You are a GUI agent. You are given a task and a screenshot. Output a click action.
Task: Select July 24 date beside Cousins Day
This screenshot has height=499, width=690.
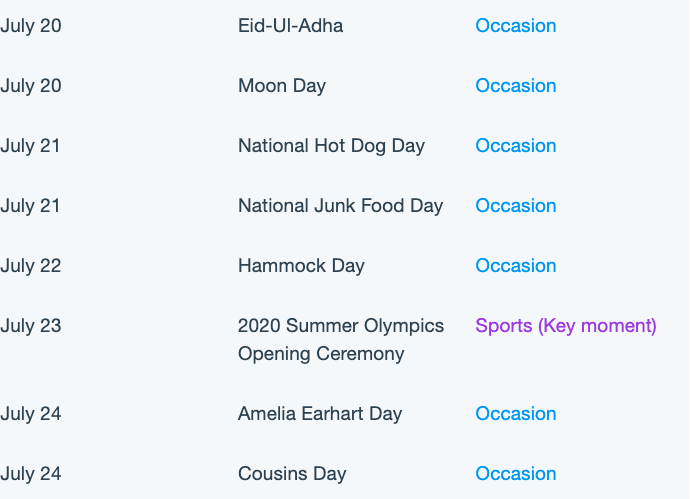(30, 474)
